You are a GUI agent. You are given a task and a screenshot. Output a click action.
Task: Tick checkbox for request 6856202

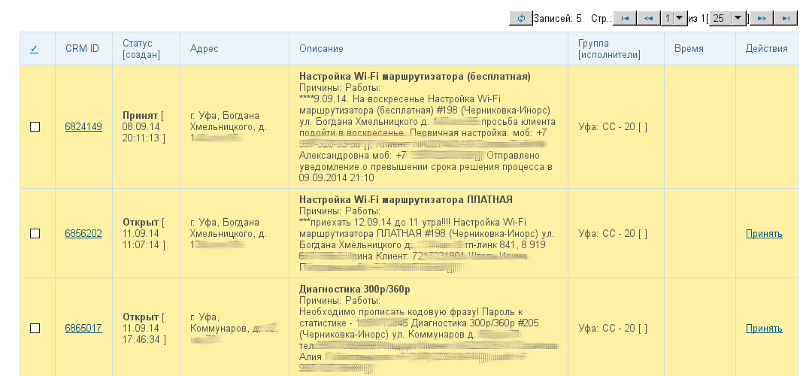tap(35, 234)
